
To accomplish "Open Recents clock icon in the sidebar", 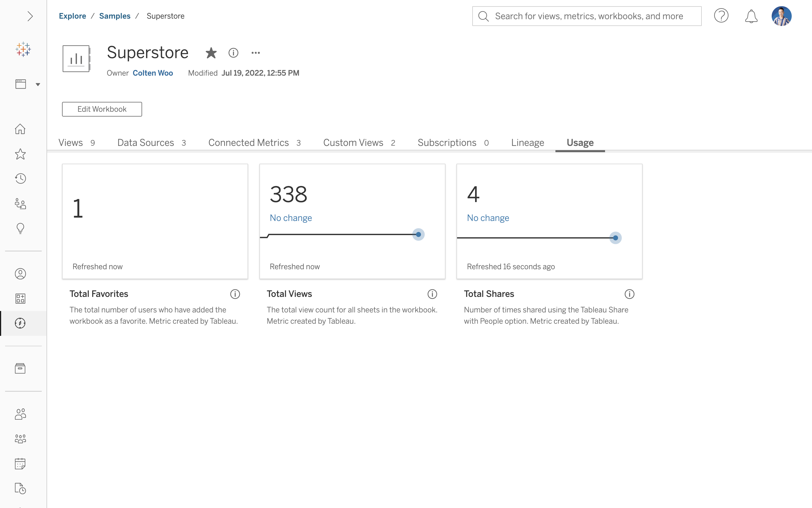I will (20, 178).
